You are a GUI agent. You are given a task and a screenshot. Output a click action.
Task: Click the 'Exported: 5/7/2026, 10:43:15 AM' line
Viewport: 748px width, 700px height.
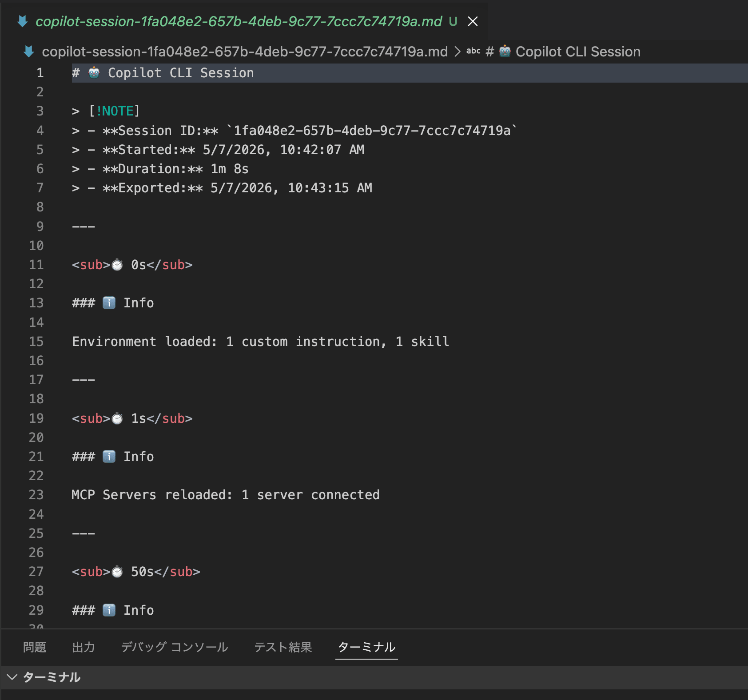coord(222,188)
